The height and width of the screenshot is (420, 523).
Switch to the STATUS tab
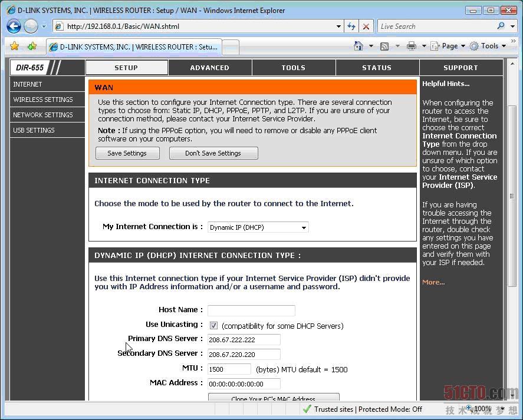pos(377,68)
